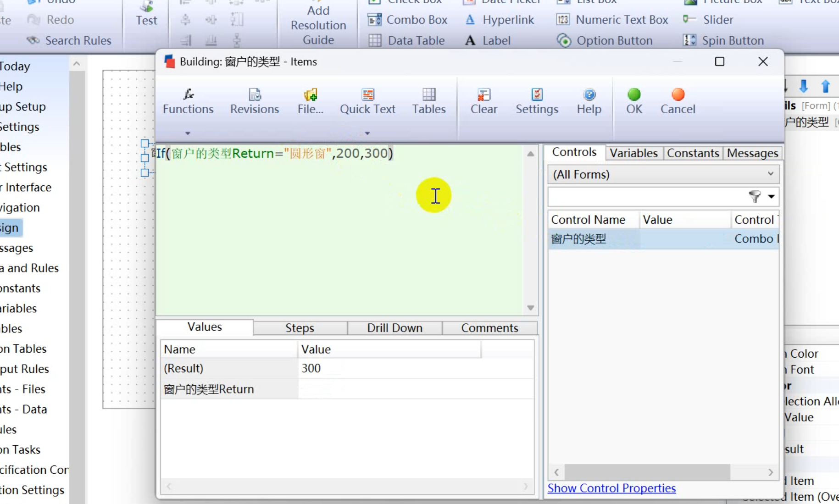Open the File... insert tool
This screenshot has width=839, height=504.
tap(310, 101)
